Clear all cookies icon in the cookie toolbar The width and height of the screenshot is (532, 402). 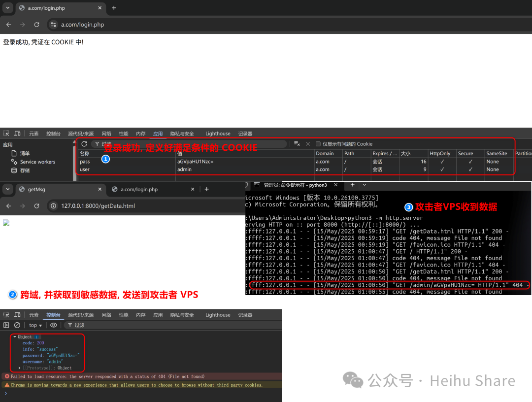(x=297, y=144)
